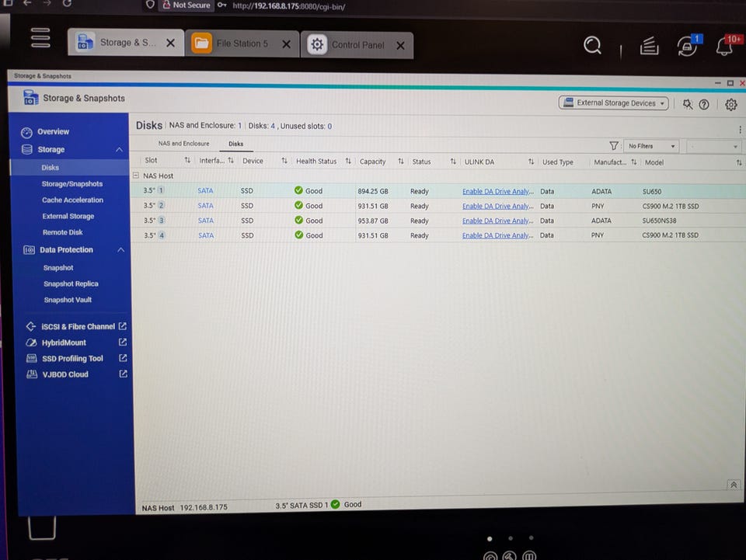Sort by the Device column arrows

click(284, 161)
